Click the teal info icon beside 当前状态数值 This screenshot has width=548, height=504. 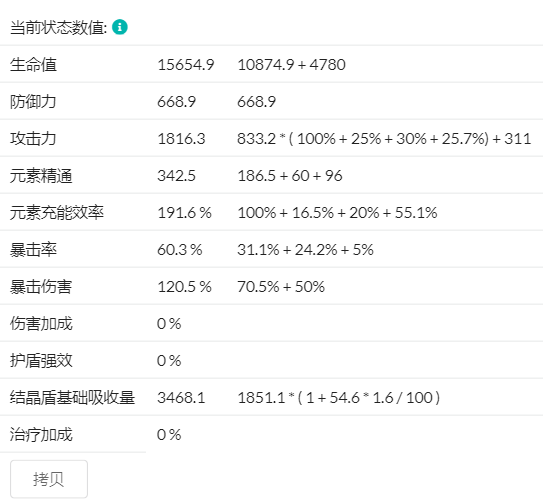pyautogui.click(x=120, y=27)
